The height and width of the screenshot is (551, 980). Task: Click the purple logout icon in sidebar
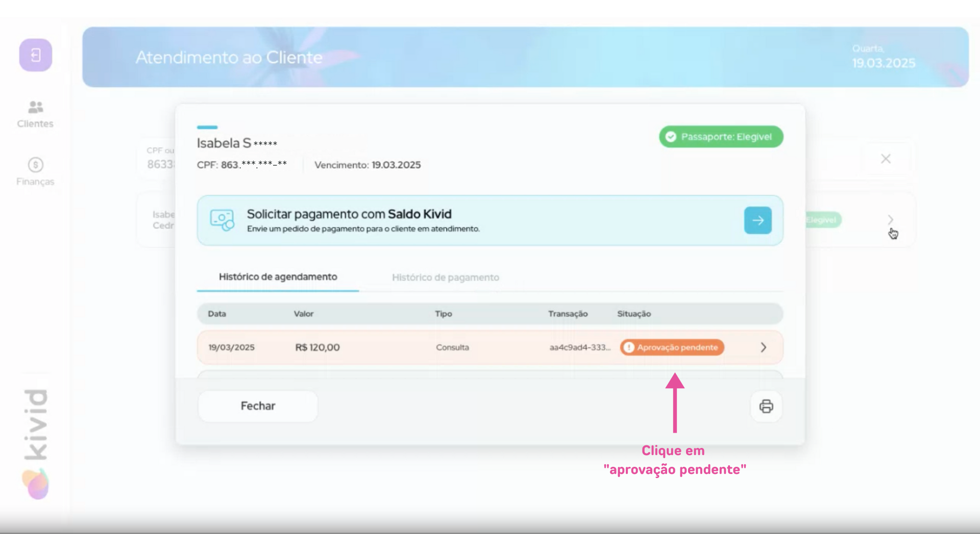[x=36, y=55]
